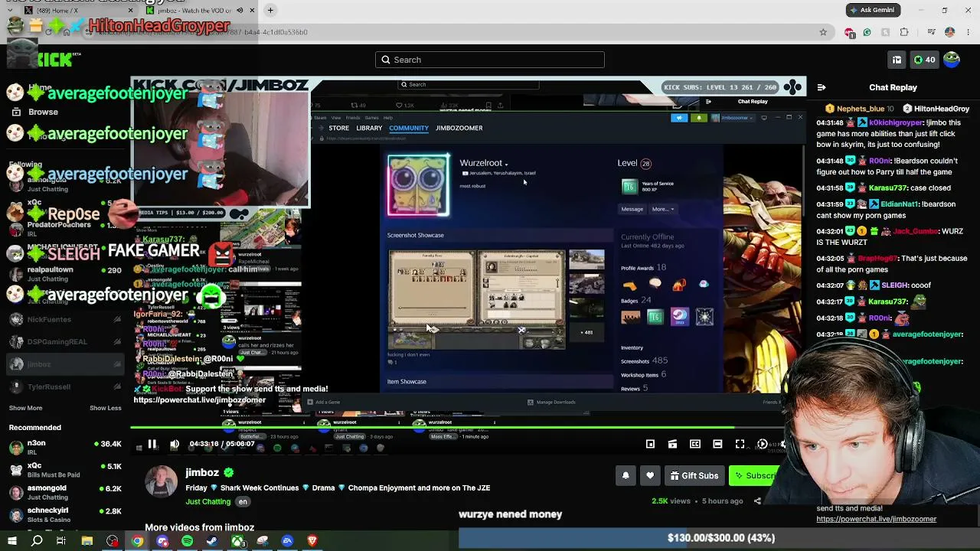Open Task View on the taskbar
The height and width of the screenshot is (551, 980).
click(x=61, y=541)
